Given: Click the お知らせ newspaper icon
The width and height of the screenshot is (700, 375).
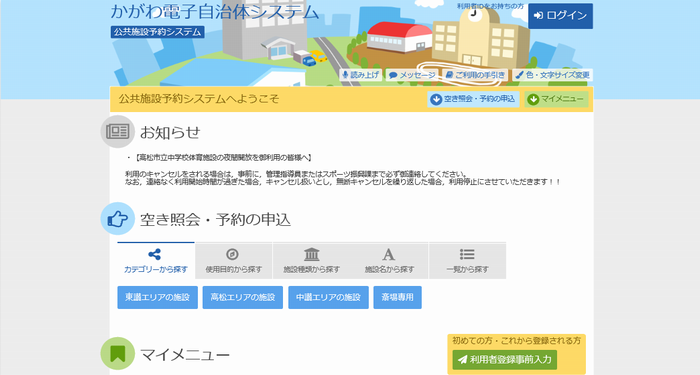Looking at the screenshot, I should pyautogui.click(x=117, y=132).
